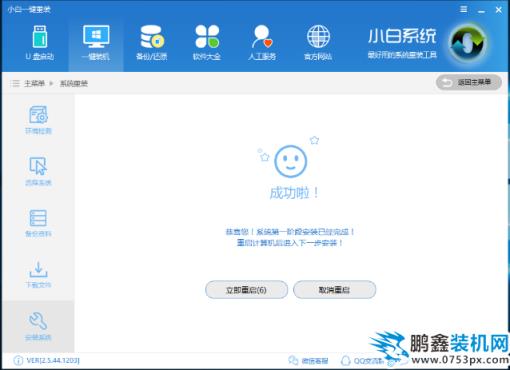Click the version info icon in status bar
The height and width of the screenshot is (370, 510).
[18, 360]
